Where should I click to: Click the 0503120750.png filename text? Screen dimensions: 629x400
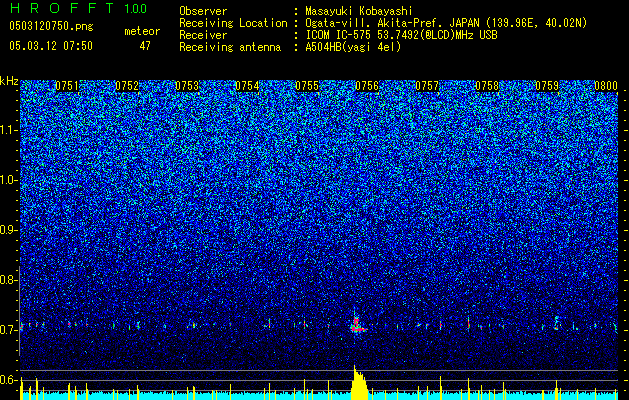coord(51,26)
